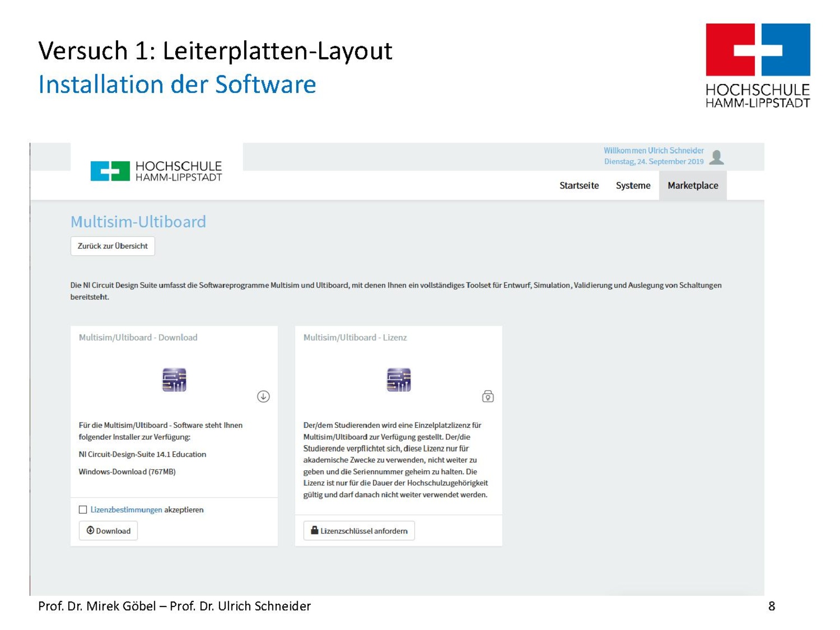Click the Multisim/Ultiboard - Download card title
The image size is (840, 630).
tap(138, 338)
